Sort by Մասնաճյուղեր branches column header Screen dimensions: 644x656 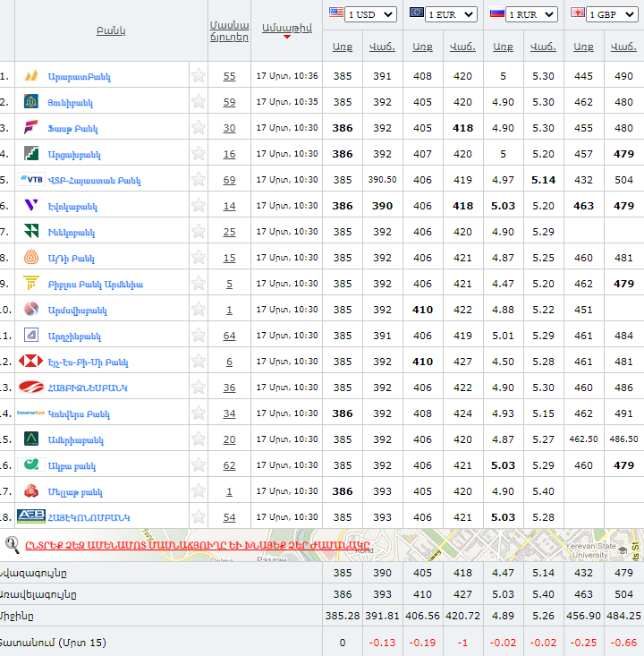pos(229,31)
